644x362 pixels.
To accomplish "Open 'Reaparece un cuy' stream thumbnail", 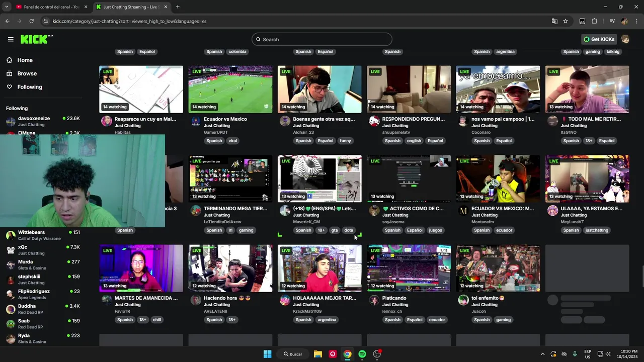I will pos(141,89).
